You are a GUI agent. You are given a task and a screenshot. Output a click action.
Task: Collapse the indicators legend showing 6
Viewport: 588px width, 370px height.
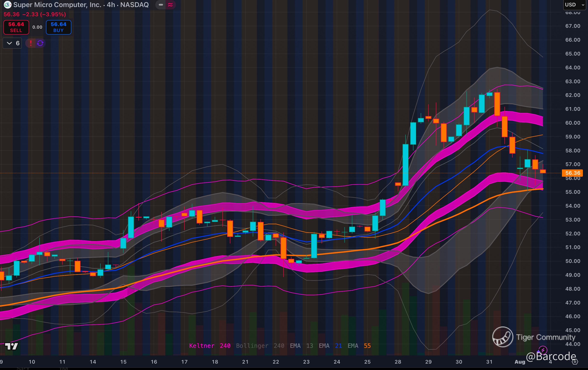pyautogui.click(x=9, y=43)
